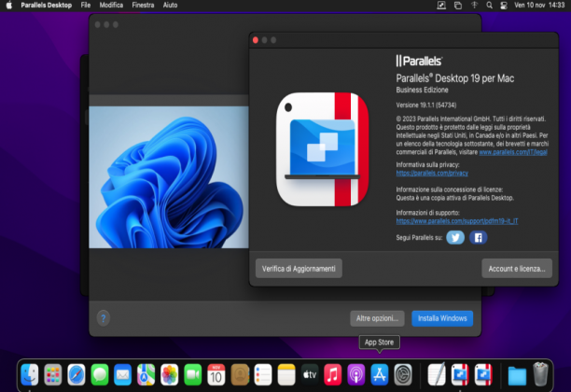Open the File menu
This screenshot has height=392, width=571.
pyautogui.click(x=86, y=5)
